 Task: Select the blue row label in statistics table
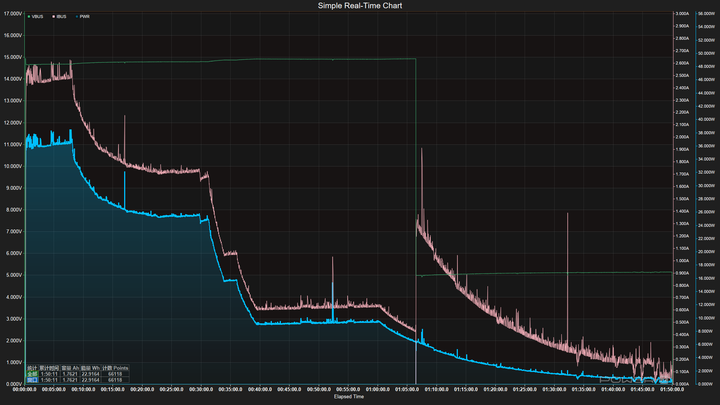click(32, 380)
